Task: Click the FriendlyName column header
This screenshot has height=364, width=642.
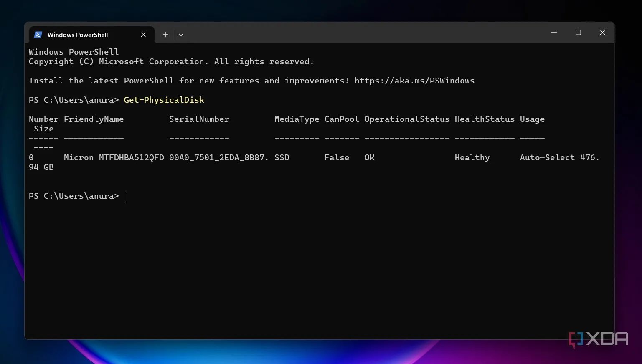Action: [x=94, y=119]
